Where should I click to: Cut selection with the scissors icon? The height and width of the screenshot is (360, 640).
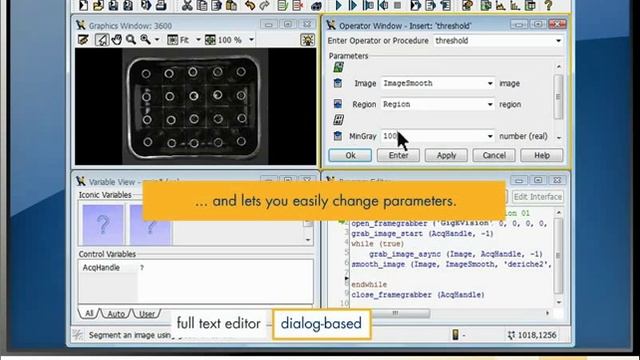187,5
